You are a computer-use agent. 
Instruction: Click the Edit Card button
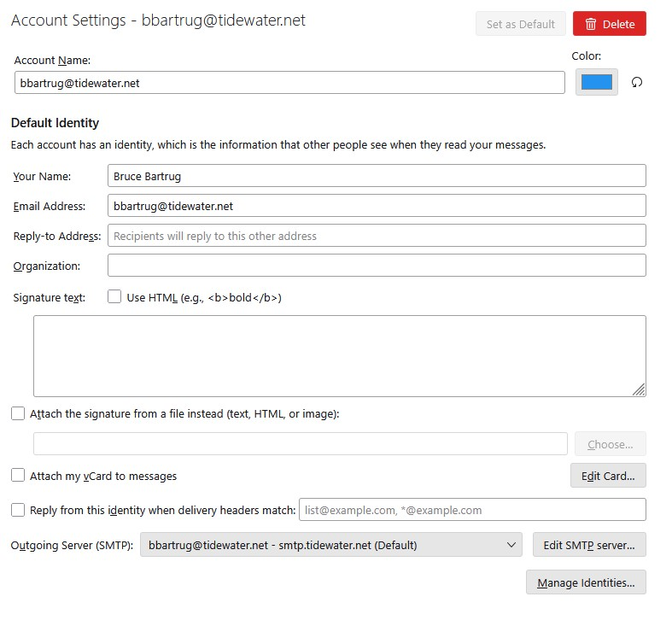(x=608, y=476)
